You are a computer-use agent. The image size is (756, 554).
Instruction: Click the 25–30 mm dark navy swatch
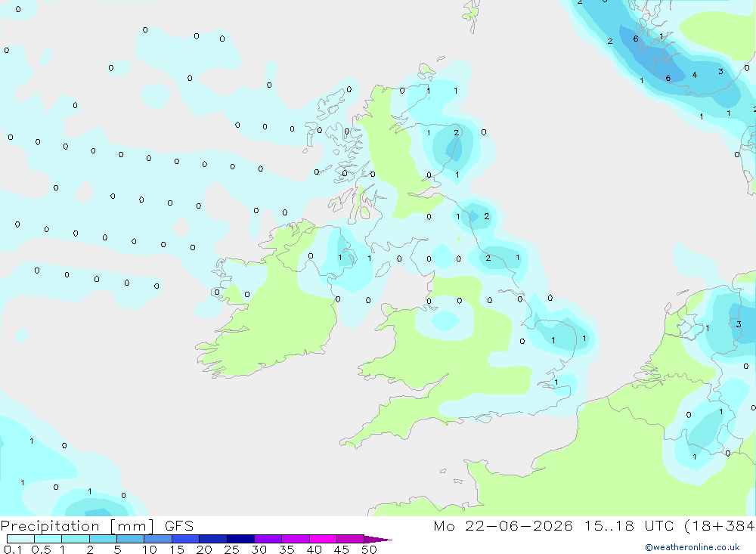click(240, 539)
